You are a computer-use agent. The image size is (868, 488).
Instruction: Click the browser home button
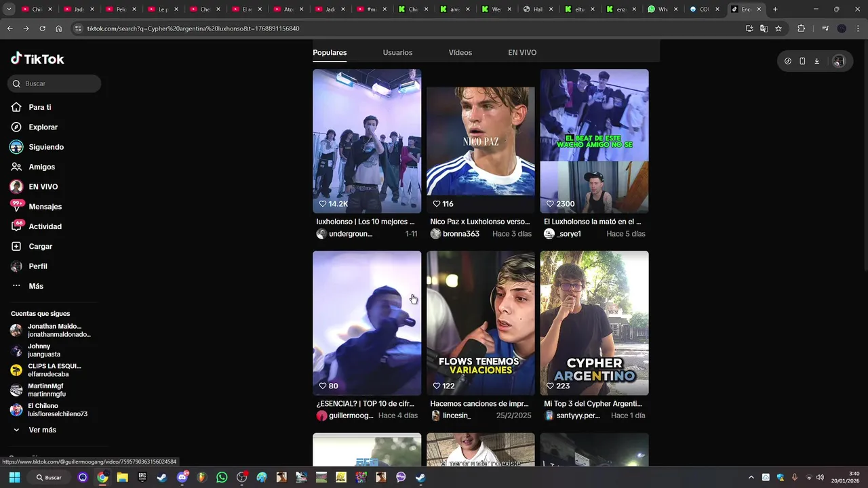pos(58,28)
